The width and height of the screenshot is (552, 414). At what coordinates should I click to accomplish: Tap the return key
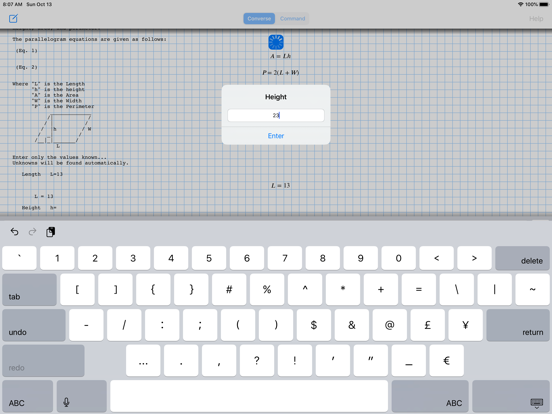(518, 325)
